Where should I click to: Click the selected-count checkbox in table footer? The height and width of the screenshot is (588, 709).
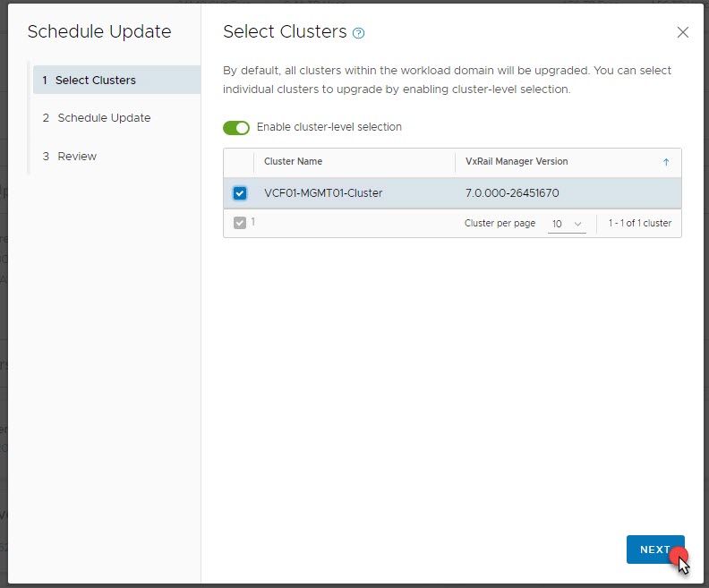(x=239, y=223)
